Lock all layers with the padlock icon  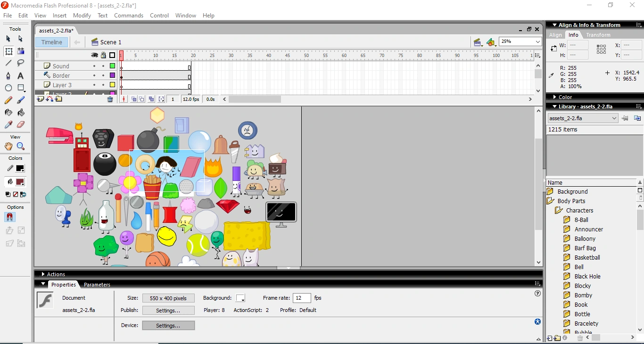pos(103,55)
